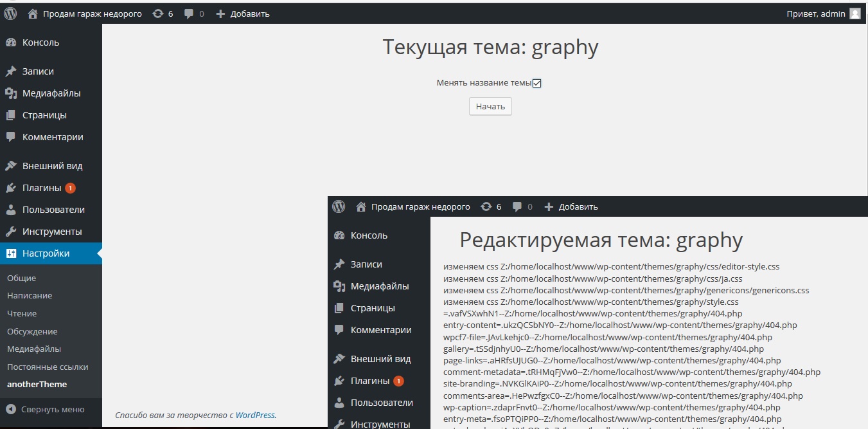
Task: Open Общие settings submenu item
Action: coord(21,278)
